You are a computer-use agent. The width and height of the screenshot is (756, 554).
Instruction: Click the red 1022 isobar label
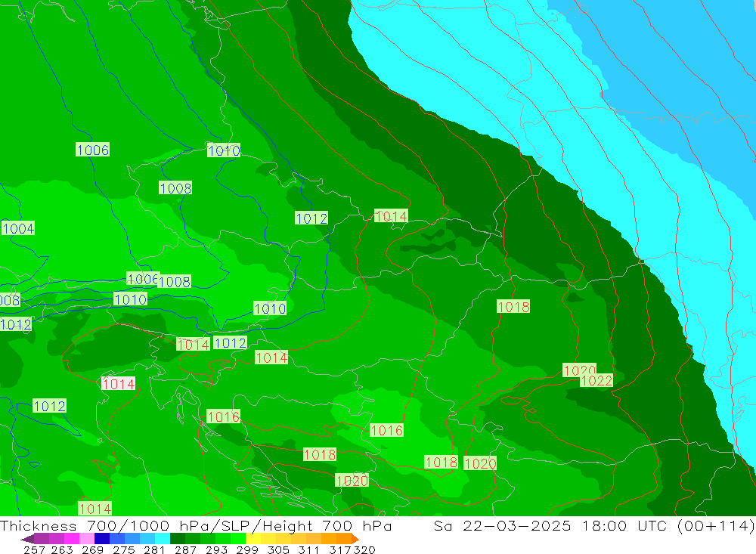click(596, 380)
